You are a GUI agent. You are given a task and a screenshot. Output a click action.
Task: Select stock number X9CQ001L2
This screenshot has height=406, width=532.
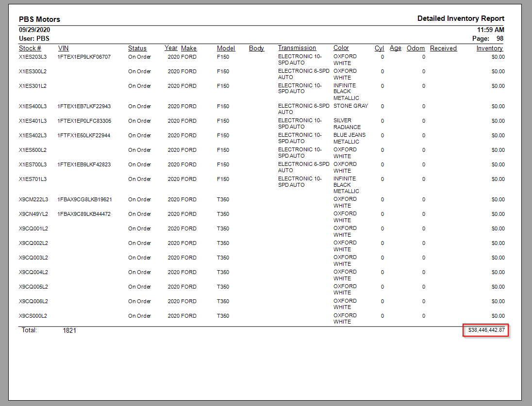tap(33, 229)
